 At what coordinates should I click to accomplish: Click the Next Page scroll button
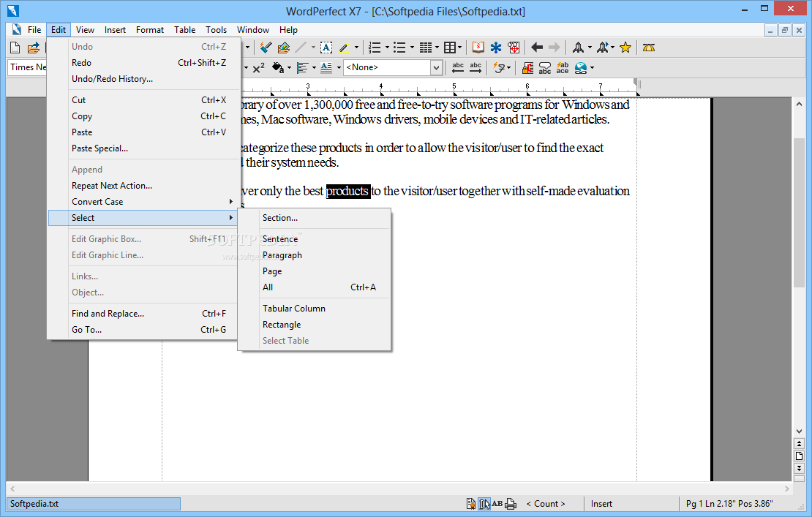coord(799,468)
